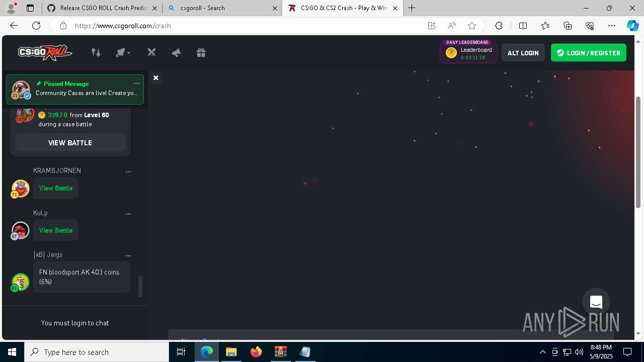Click the taskbar search box

[x=97, y=352]
